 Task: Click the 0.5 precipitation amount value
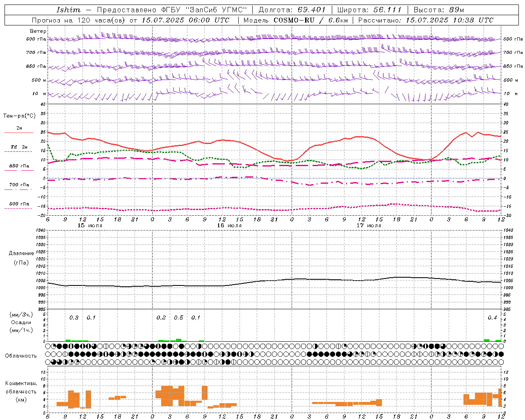(178, 318)
